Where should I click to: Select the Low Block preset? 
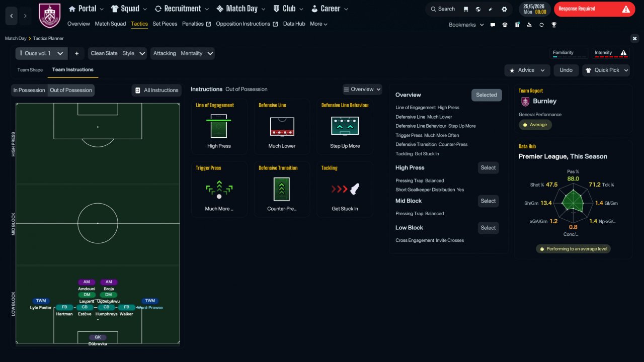(x=488, y=228)
